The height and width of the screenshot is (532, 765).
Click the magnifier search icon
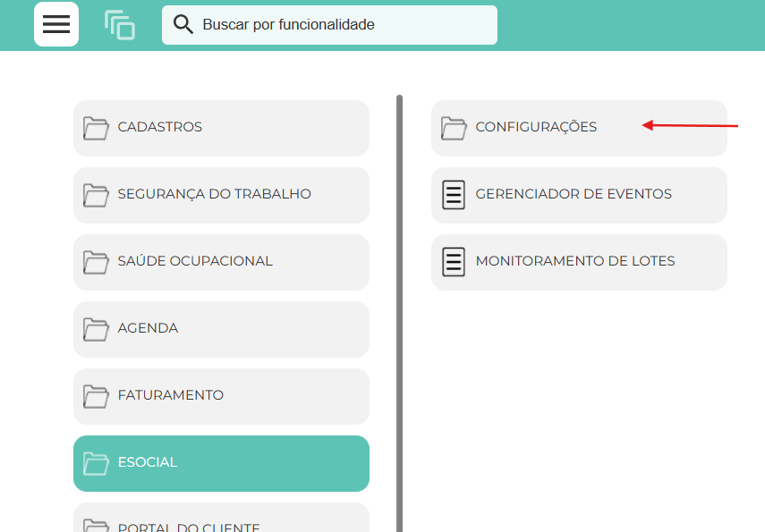[x=183, y=24]
